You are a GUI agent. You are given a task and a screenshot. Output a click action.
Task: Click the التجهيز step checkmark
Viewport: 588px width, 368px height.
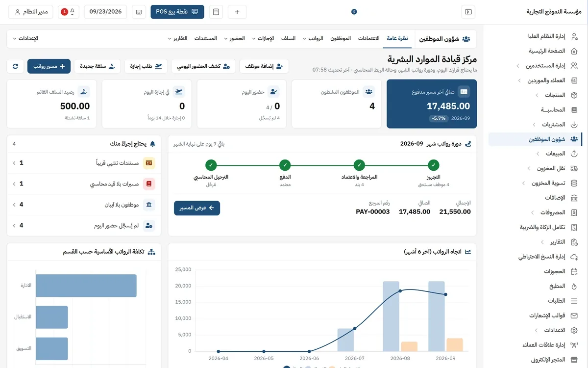(434, 165)
